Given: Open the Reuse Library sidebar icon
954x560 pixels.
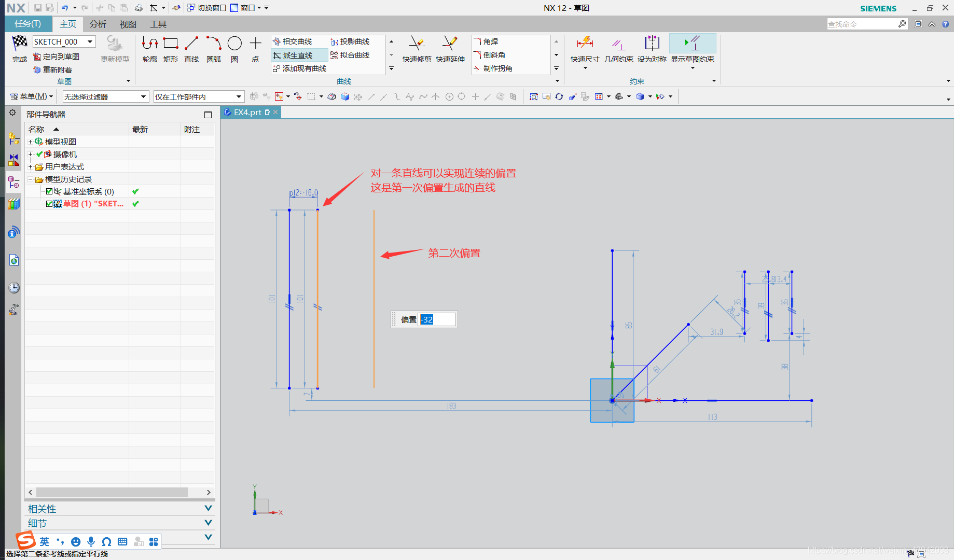Looking at the screenshot, I should coord(13,204).
